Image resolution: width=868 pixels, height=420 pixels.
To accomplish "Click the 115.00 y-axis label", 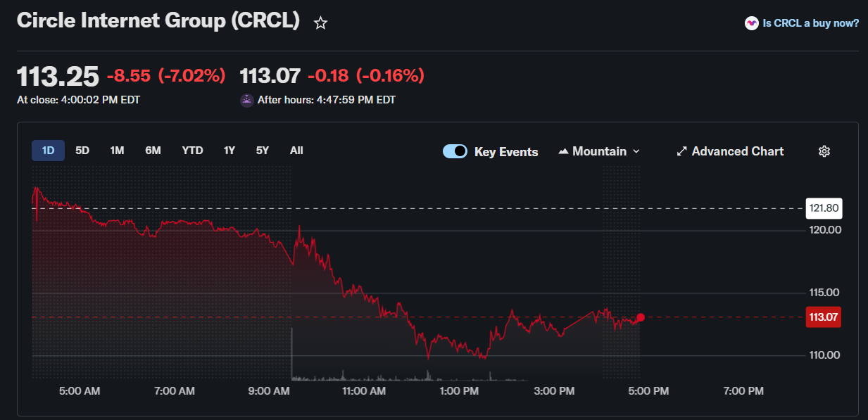I will coord(824,293).
